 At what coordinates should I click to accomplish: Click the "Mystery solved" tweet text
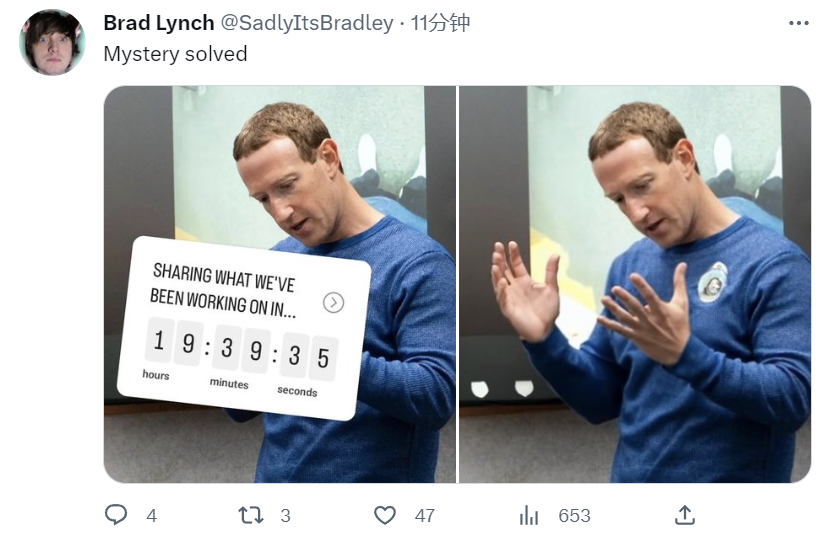click(175, 54)
